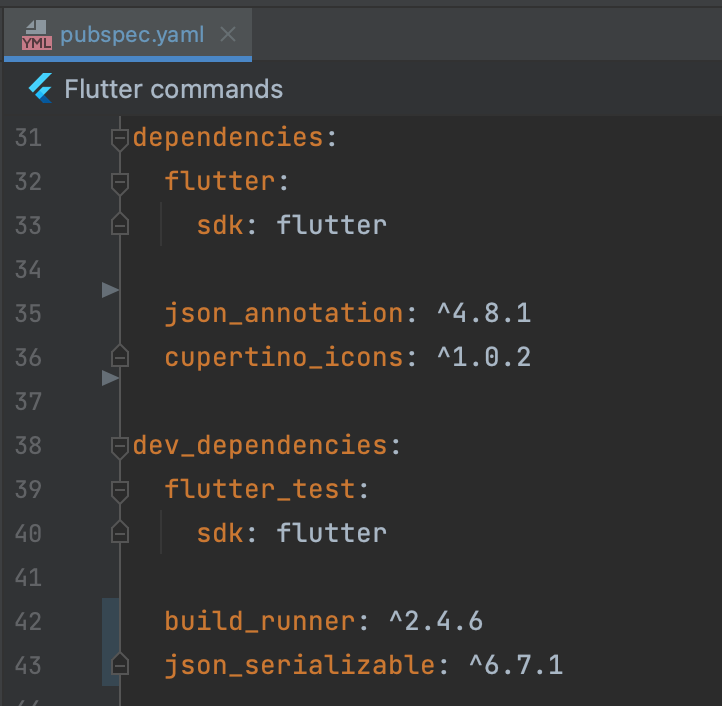Click the gutter arrow marker near line 35

click(110, 290)
